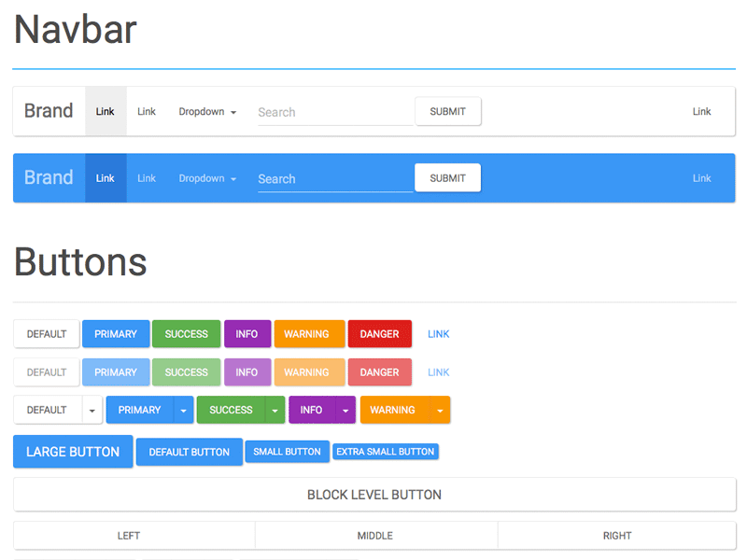The height and width of the screenshot is (560, 747).
Task: Focus the Search field in blue navbar
Action: pyautogui.click(x=335, y=179)
